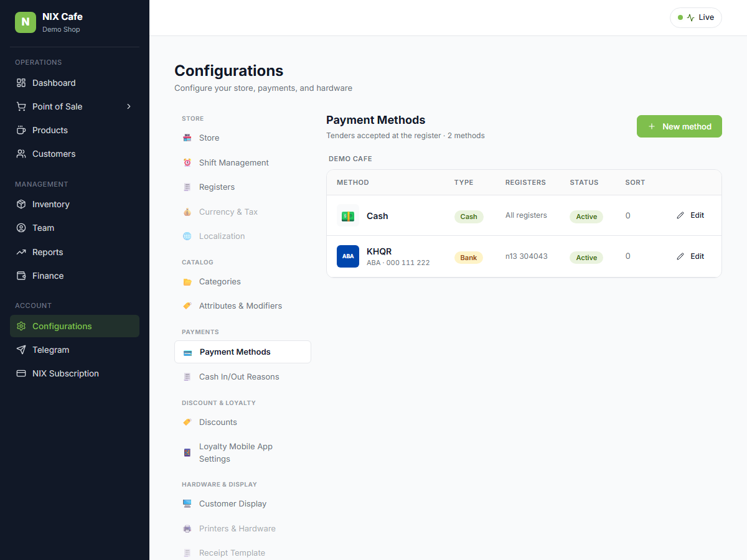
Task: Select Registers configuration
Action: point(243,187)
